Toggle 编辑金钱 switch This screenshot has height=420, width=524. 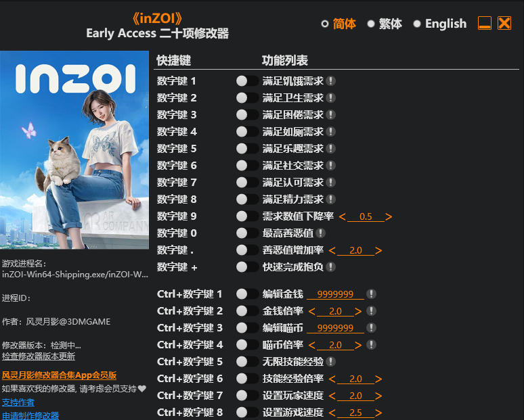(247, 294)
